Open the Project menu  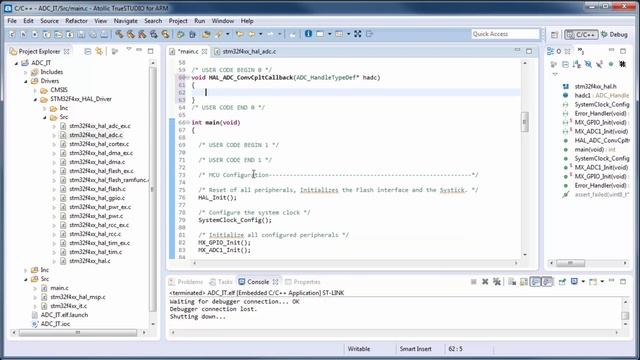tap(178, 21)
